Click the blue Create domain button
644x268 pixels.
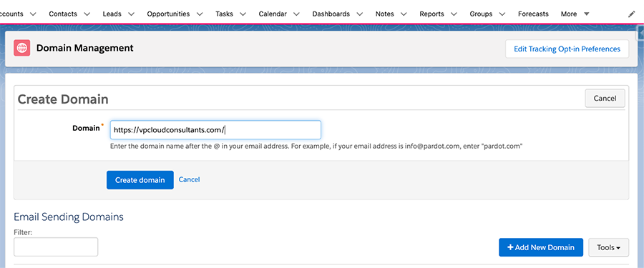140,180
